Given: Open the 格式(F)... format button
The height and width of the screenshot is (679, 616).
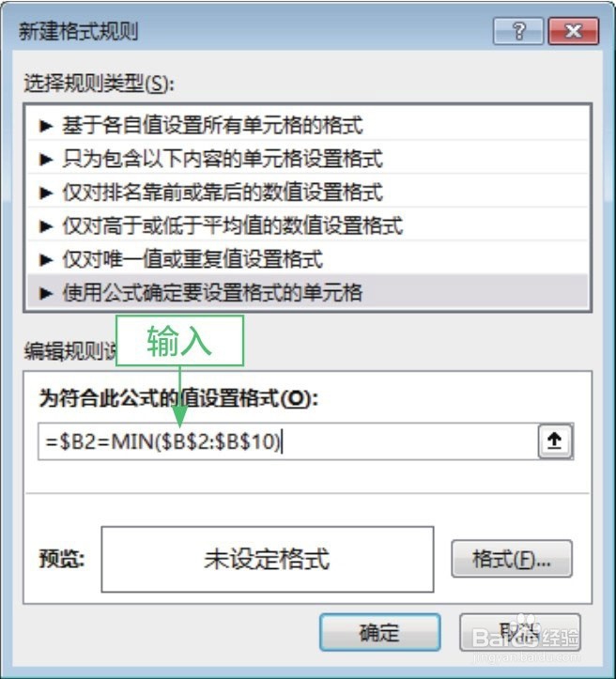Looking at the screenshot, I should pos(512,559).
